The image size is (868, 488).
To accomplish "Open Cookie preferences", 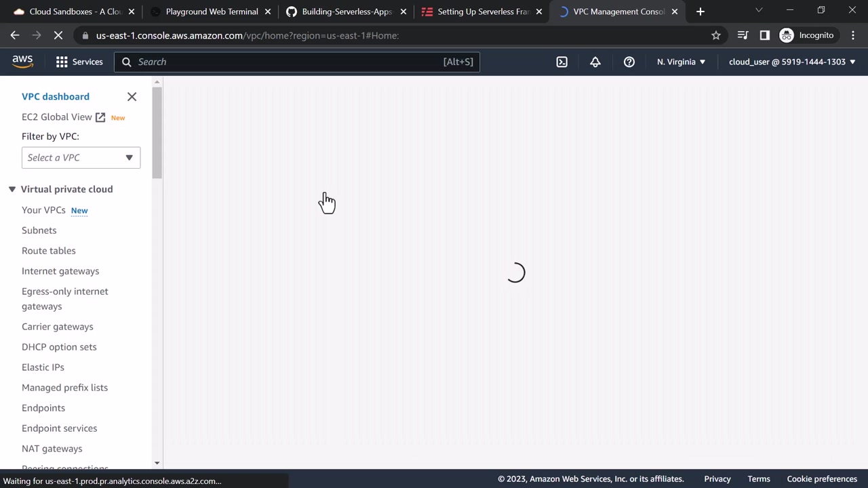I will click(x=822, y=479).
